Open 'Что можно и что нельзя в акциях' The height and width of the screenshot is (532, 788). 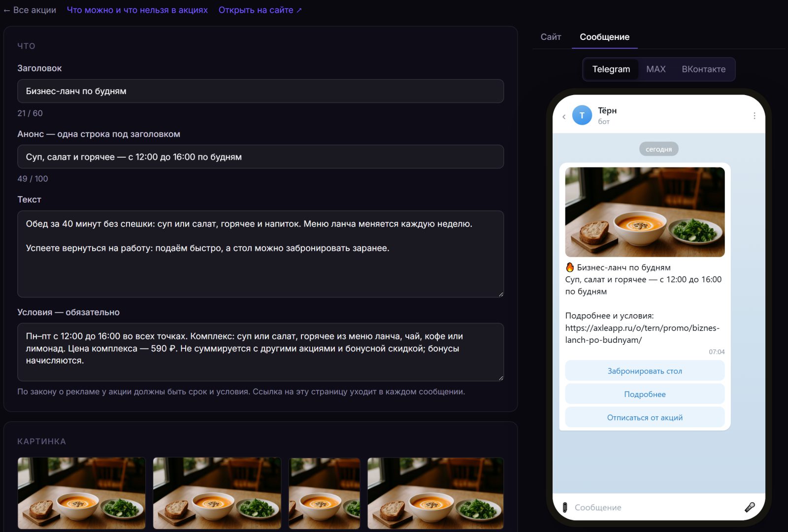tap(137, 10)
